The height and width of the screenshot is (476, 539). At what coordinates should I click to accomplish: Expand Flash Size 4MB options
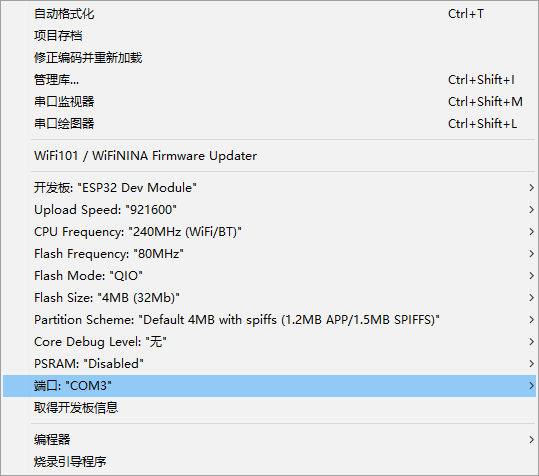coord(269,298)
